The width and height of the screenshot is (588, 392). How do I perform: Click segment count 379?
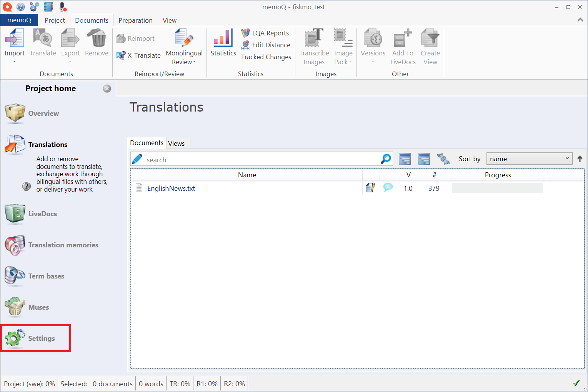tap(434, 188)
